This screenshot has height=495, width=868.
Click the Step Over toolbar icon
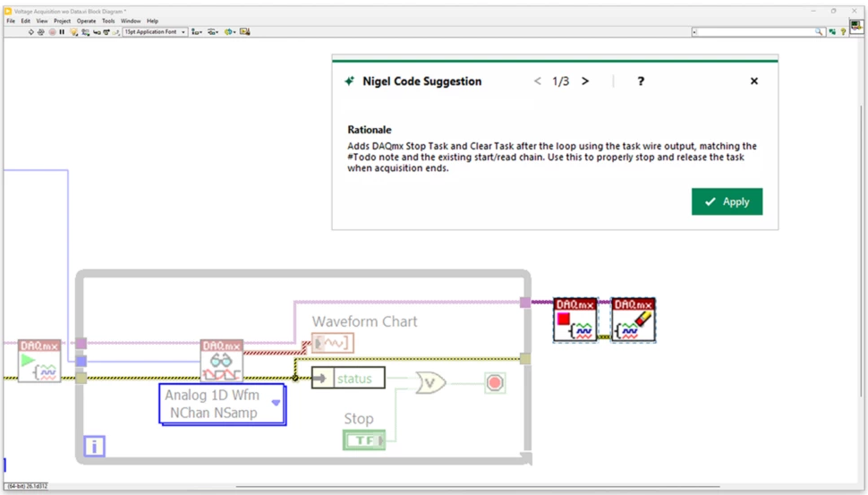[x=106, y=32]
